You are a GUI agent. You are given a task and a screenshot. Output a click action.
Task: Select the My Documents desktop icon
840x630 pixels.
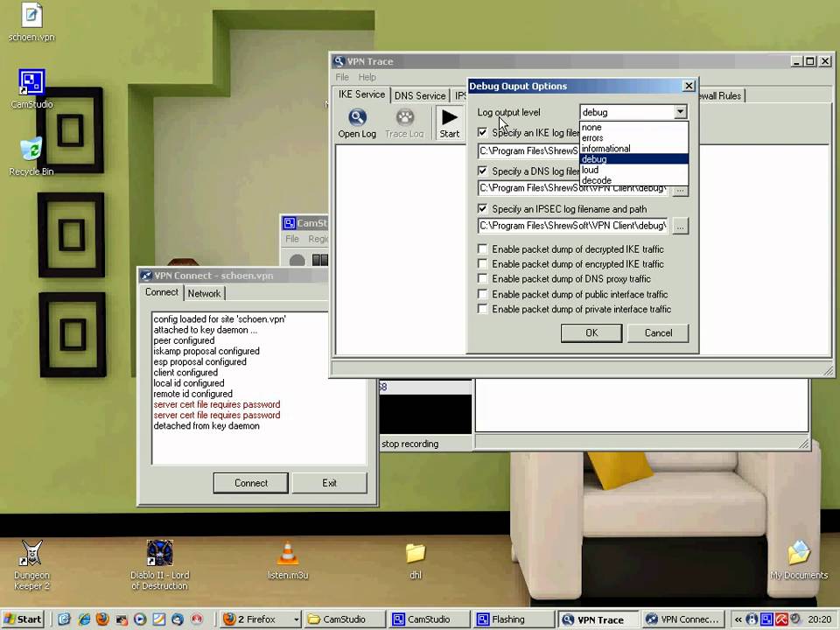[x=798, y=553]
